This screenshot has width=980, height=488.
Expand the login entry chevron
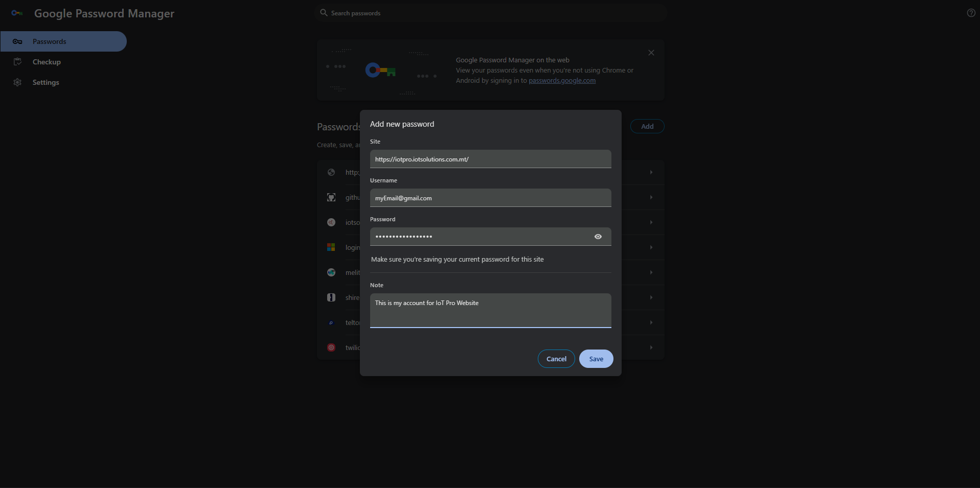(651, 247)
